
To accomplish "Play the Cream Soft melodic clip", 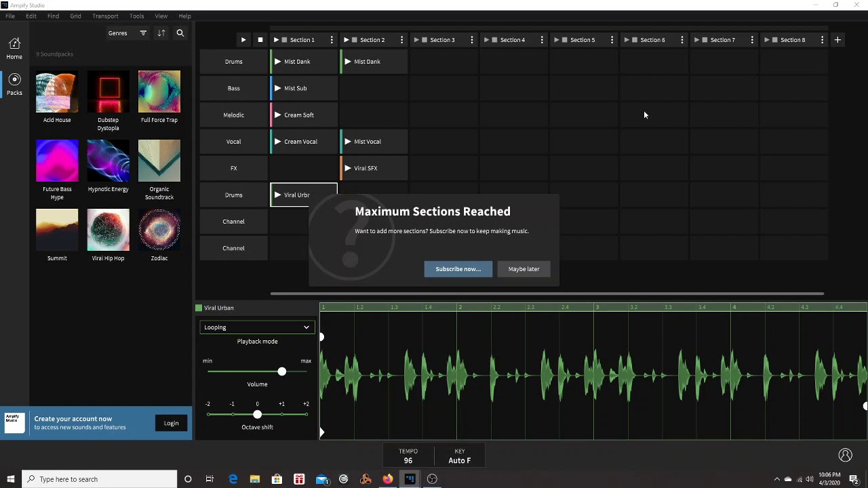I will pyautogui.click(x=277, y=115).
